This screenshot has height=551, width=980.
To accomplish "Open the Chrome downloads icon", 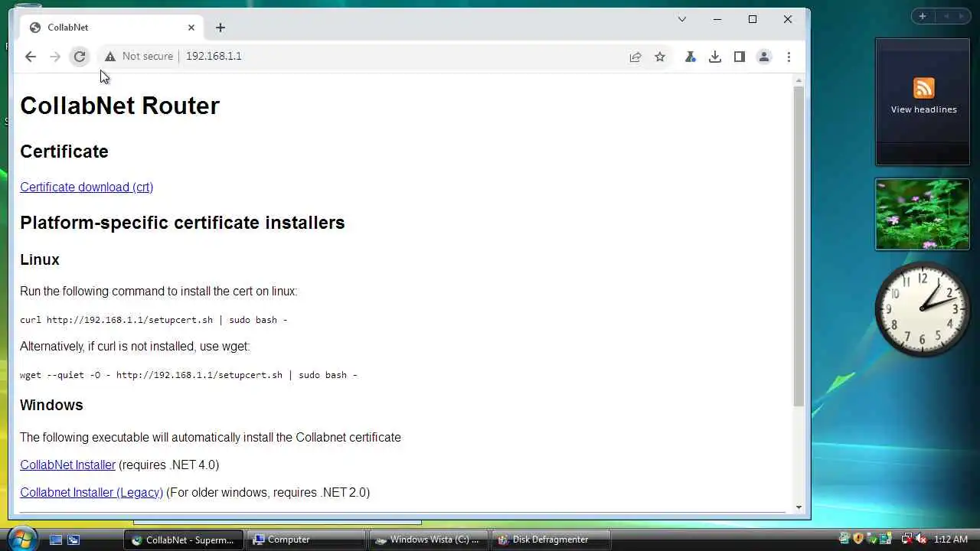I will (x=715, y=57).
